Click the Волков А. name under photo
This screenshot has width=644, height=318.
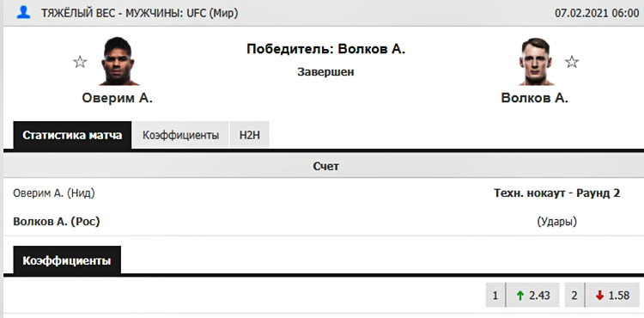[x=535, y=98]
